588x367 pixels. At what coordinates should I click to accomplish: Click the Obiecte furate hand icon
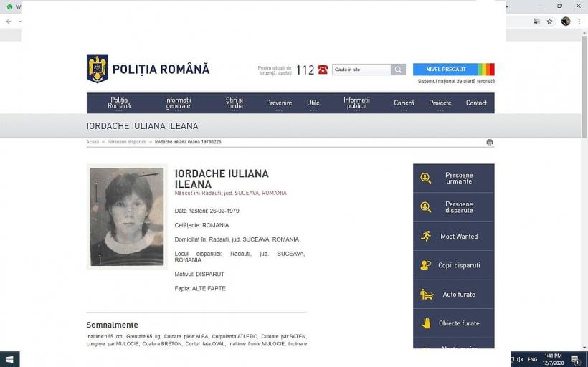click(x=426, y=323)
